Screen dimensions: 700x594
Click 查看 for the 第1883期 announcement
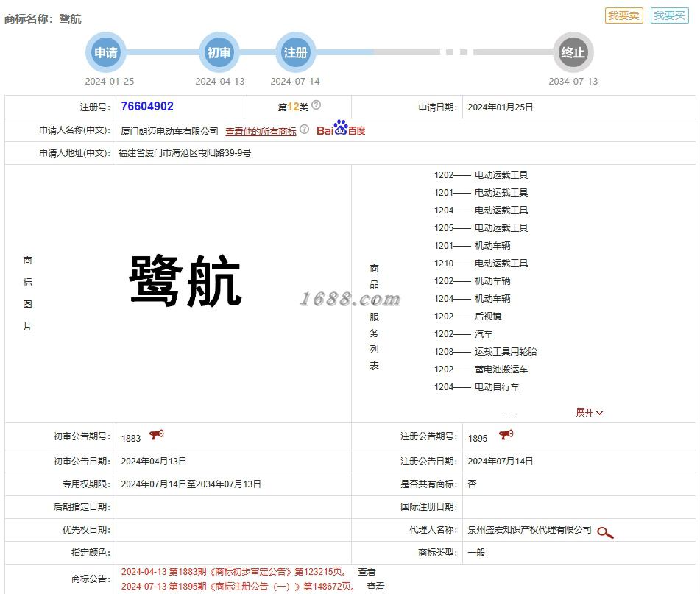click(367, 572)
